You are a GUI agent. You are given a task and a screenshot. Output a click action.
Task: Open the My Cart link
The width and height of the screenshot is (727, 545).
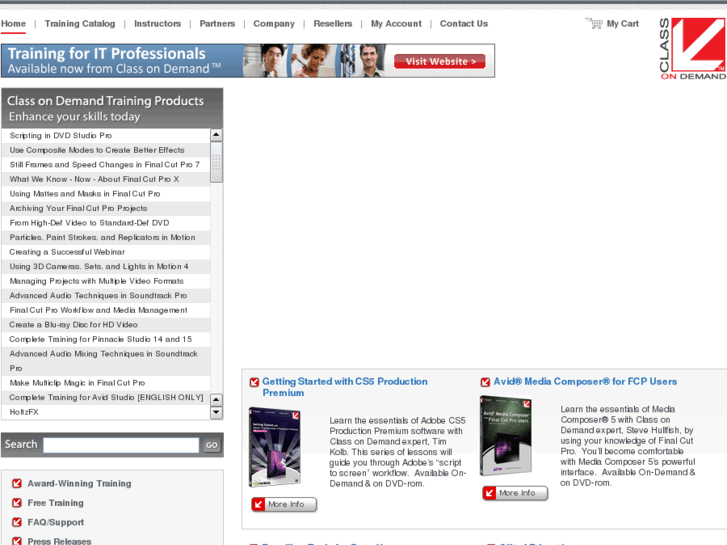(x=623, y=24)
